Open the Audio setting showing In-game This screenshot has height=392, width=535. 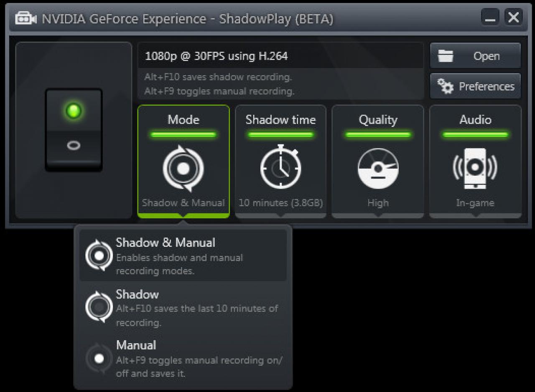tap(475, 203)
